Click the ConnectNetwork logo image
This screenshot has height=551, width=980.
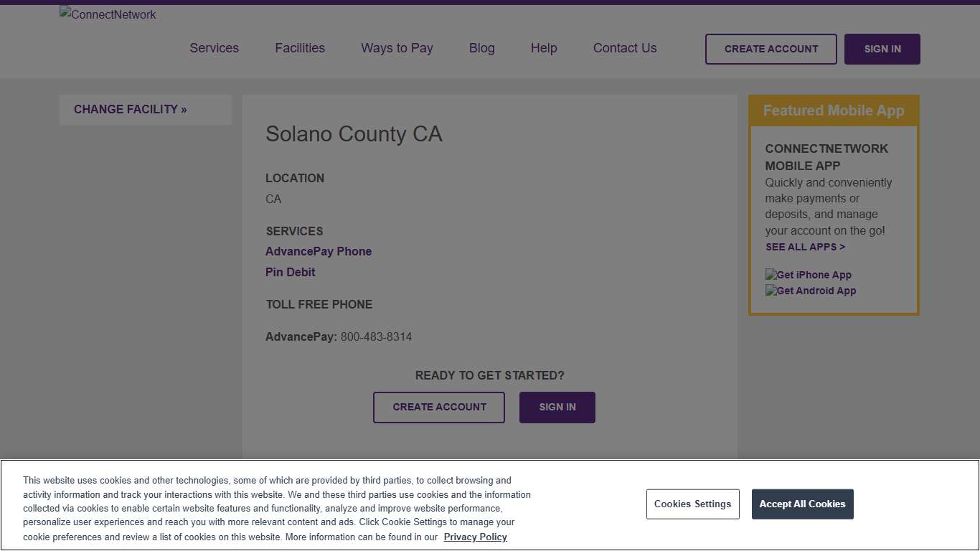point(107,14)
